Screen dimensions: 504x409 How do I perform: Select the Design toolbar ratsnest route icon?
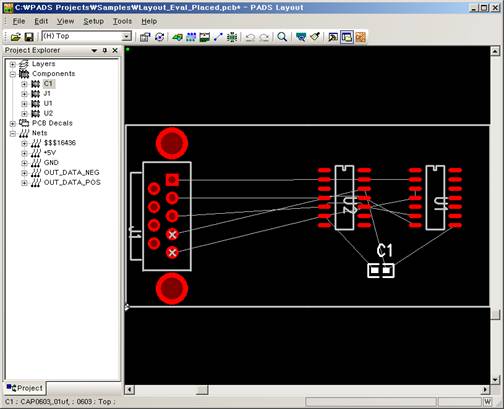pos(218,37)
